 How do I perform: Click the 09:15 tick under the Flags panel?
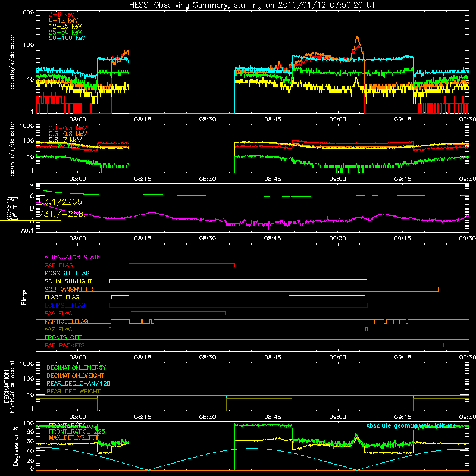point(403,358)
